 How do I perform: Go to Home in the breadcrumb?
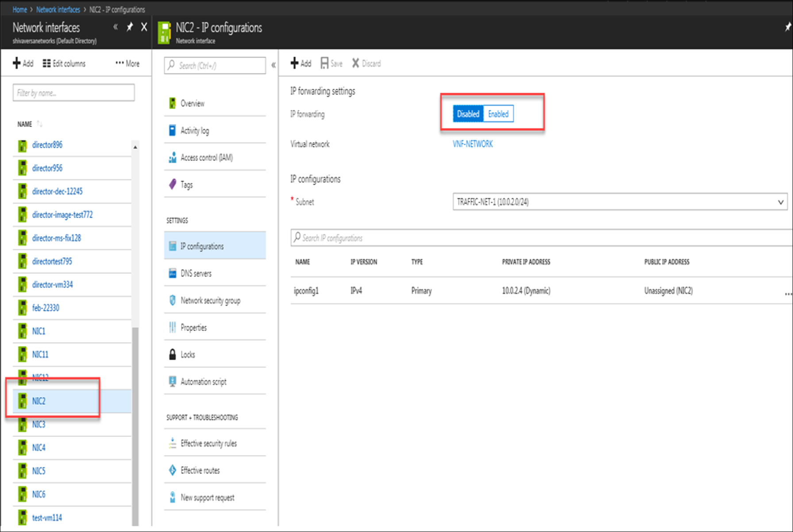[19, 9]
